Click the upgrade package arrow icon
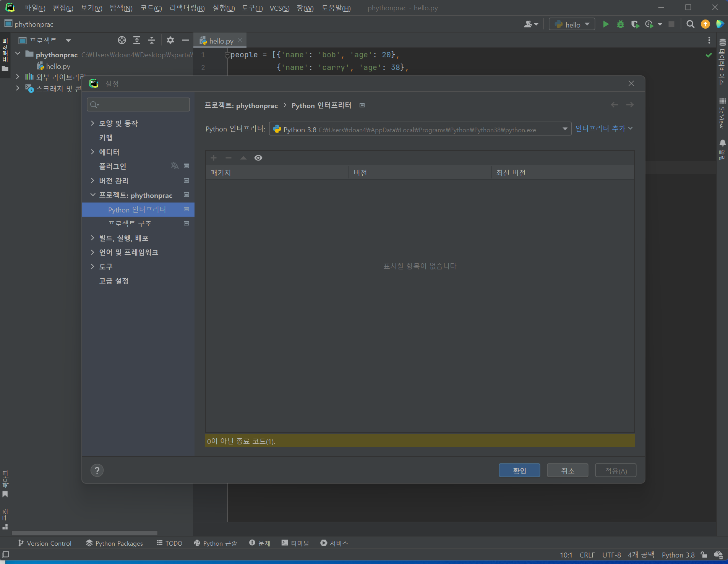Viewport: 728px width, 564px height. (x=243, y=158)
